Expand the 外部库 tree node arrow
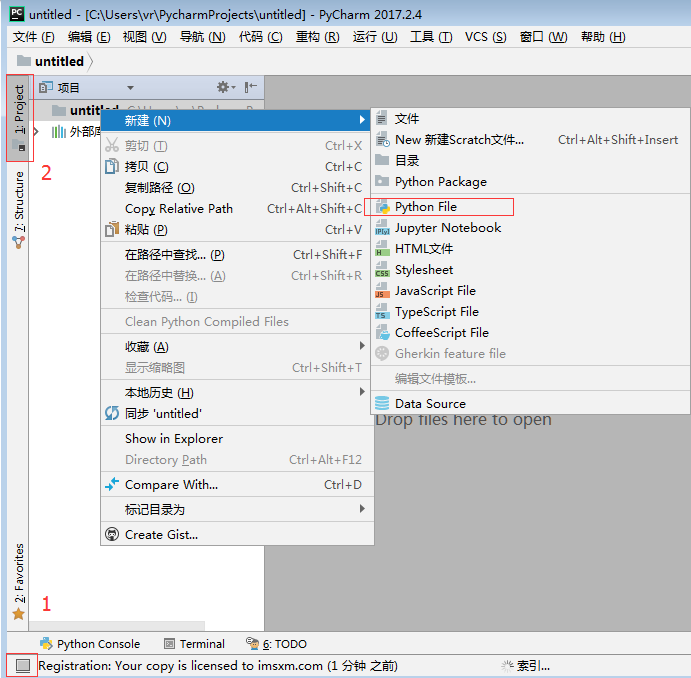Screen dimensions: 691x678 (36, 131)
